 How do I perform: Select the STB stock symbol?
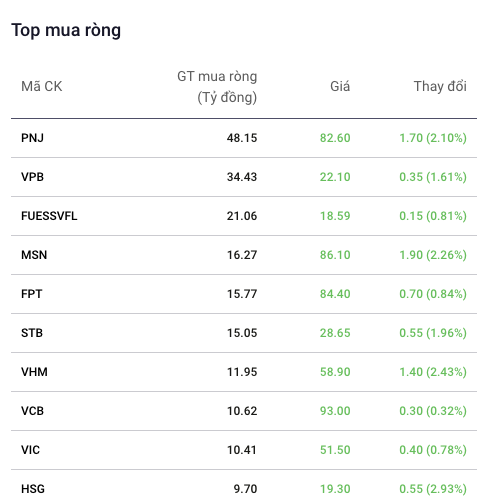point(32,333)
